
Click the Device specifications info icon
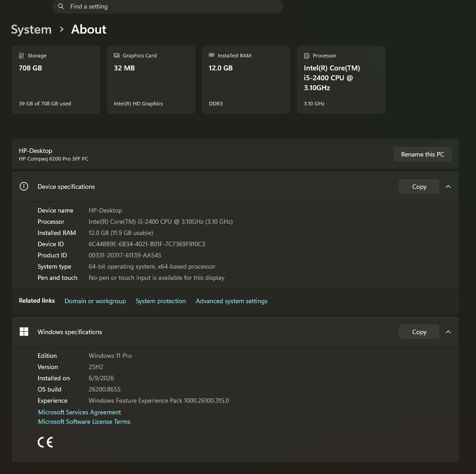click(x=24, y=187)
